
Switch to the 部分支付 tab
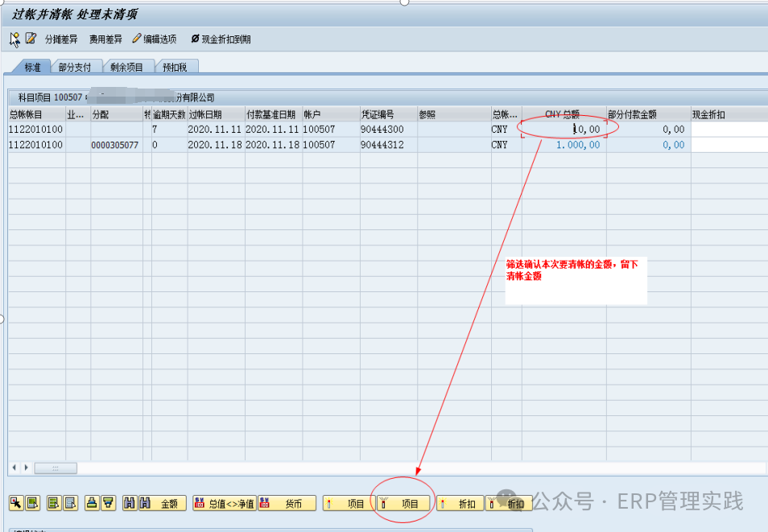pyautogui.click(x=75, y=68)
